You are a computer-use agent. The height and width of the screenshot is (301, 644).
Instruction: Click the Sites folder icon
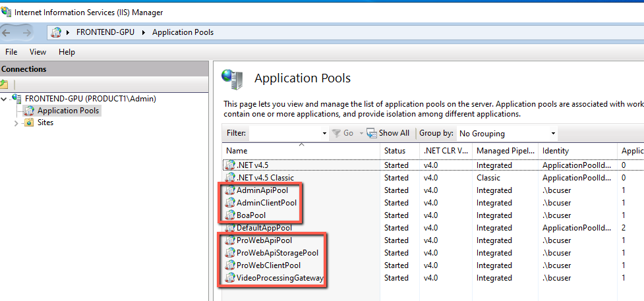coord(29,123)
